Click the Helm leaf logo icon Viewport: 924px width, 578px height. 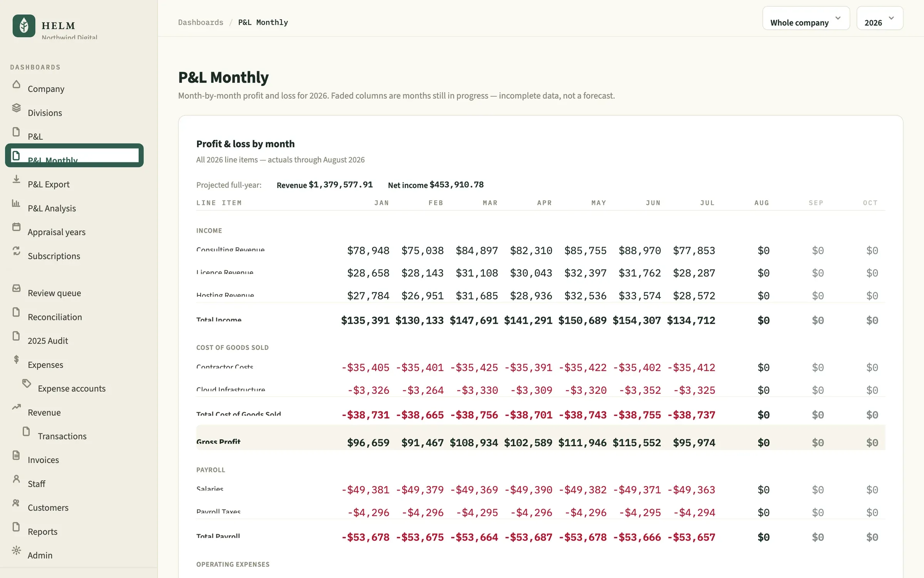(x=24, y=26)
